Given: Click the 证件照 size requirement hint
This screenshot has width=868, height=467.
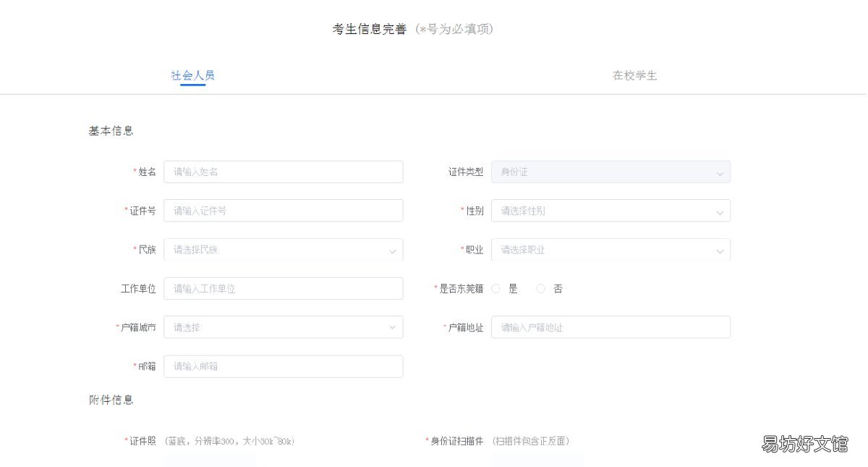Looking at the screenshot, I should 229,441.
